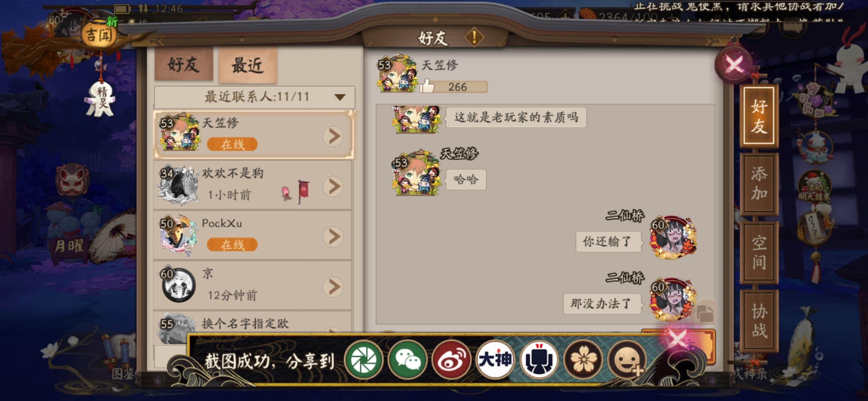Image resolution: width=868 pixels, height=401 pixels.
Task: Open the 协战 side tab
Action: click(x=759, y=320)
